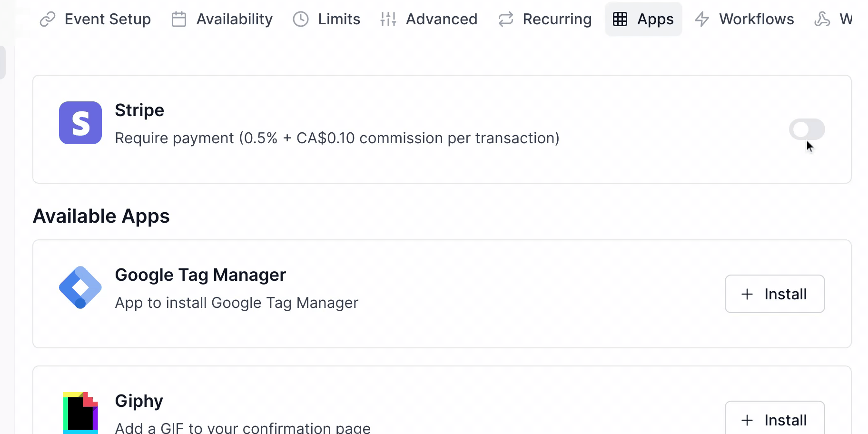Click the sliders icon beside Advanced

click(x=388, y=19)
